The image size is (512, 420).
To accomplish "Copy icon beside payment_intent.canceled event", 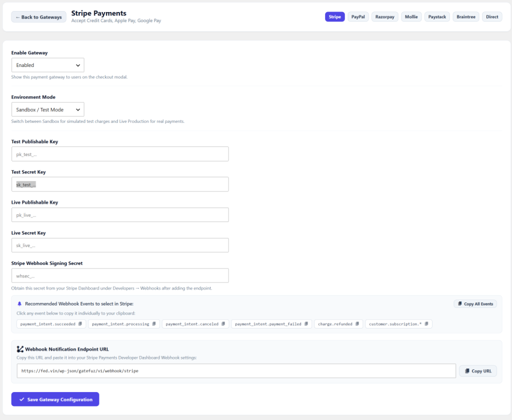I will [x=223, y=324].
